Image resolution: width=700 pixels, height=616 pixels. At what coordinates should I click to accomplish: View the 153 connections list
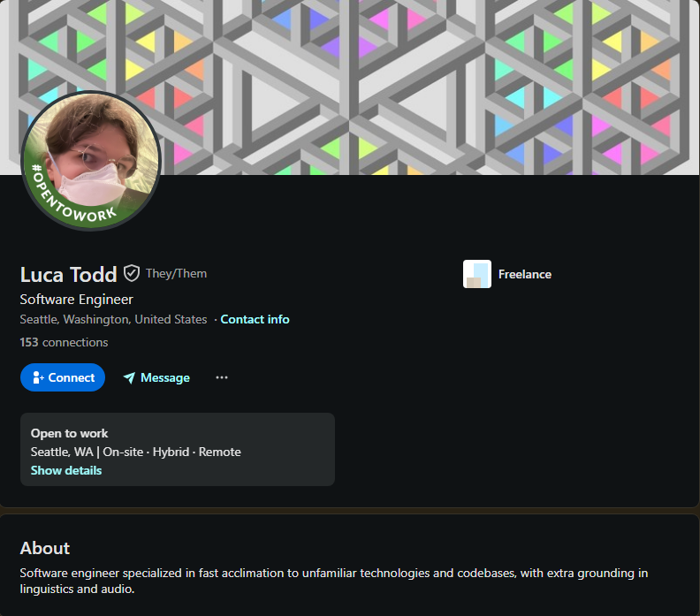[x=64, y=342]
